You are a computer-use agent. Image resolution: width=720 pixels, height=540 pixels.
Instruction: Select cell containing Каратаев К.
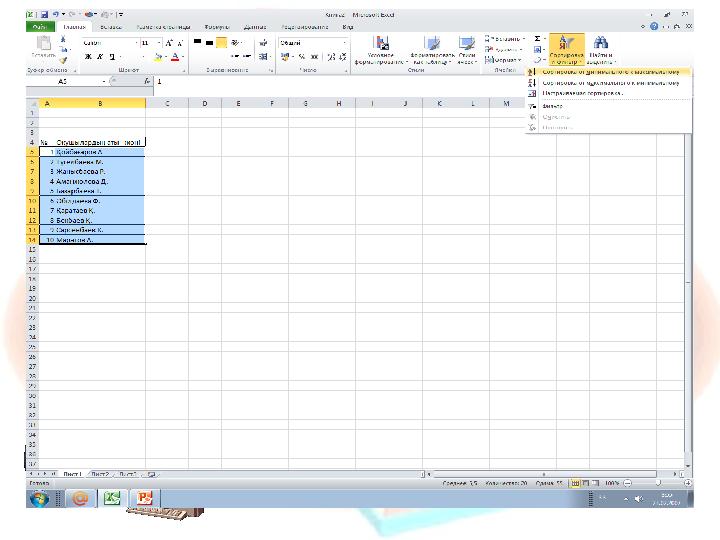[x=100, y=211]
